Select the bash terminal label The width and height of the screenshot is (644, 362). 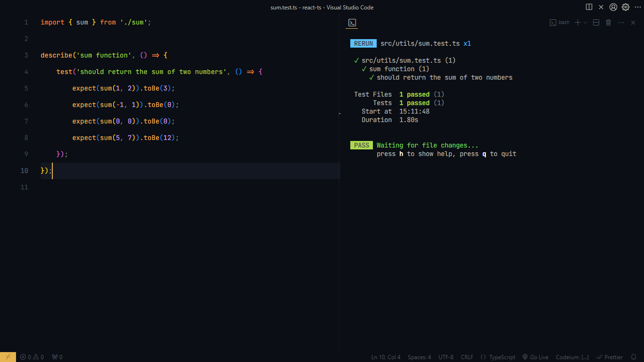560,23
